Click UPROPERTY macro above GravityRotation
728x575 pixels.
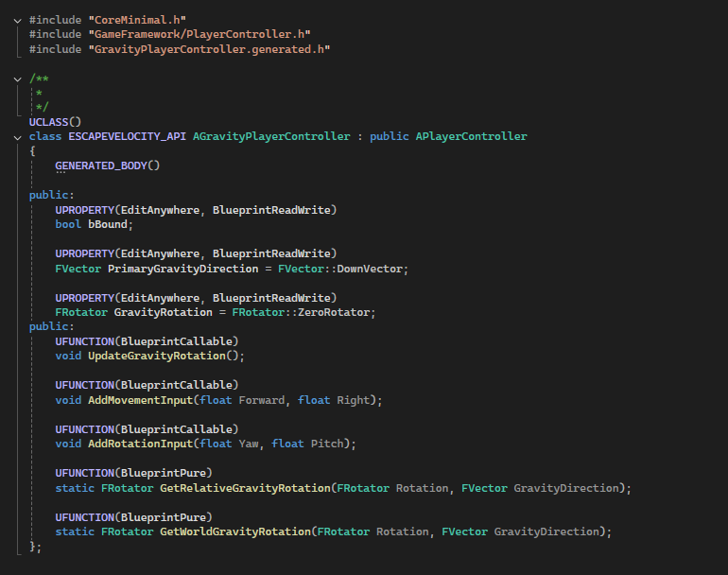84,298
